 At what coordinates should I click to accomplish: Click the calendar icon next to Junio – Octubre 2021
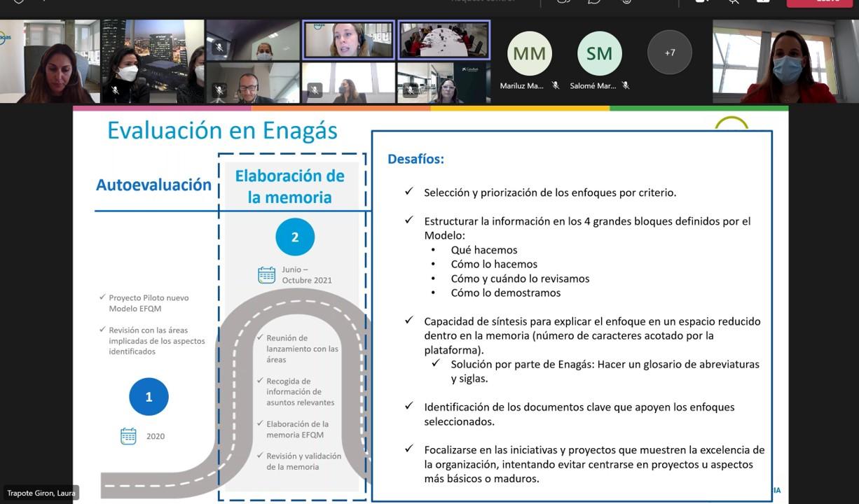(267, 274)
